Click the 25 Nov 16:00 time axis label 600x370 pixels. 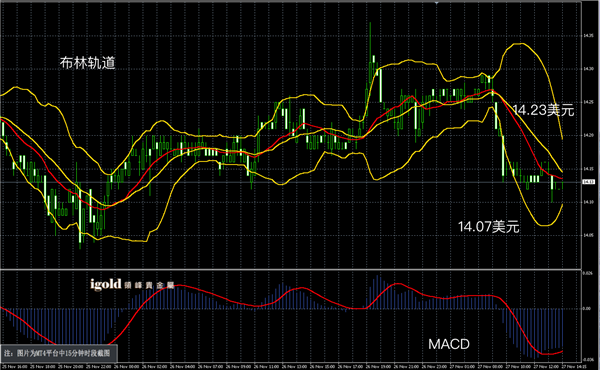[x=13, y=367]
